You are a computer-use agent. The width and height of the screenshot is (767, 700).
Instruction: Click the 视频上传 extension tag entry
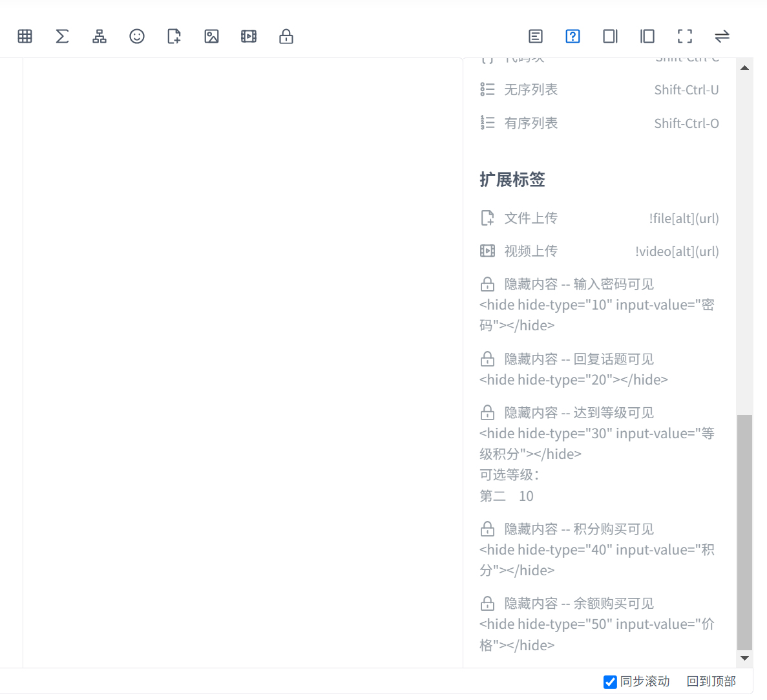point(599,251)
